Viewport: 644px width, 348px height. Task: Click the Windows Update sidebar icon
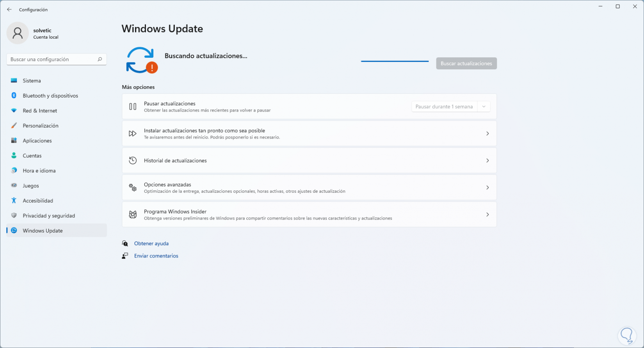(14, 231)
